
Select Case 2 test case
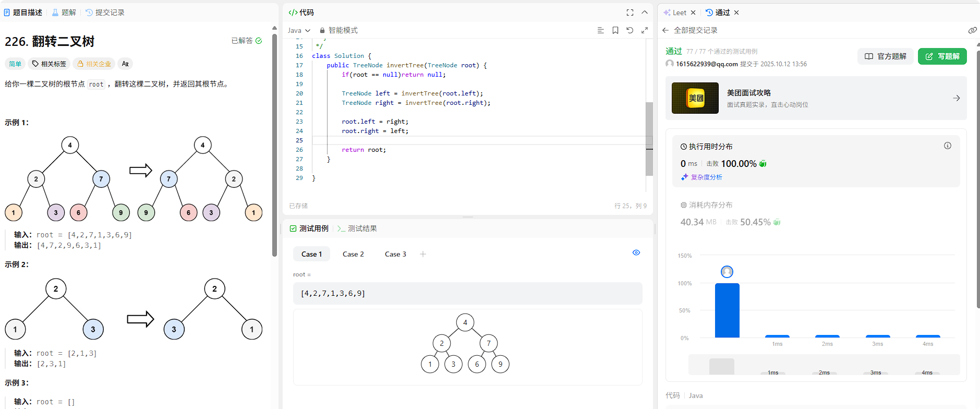click(x=353, y=254)
